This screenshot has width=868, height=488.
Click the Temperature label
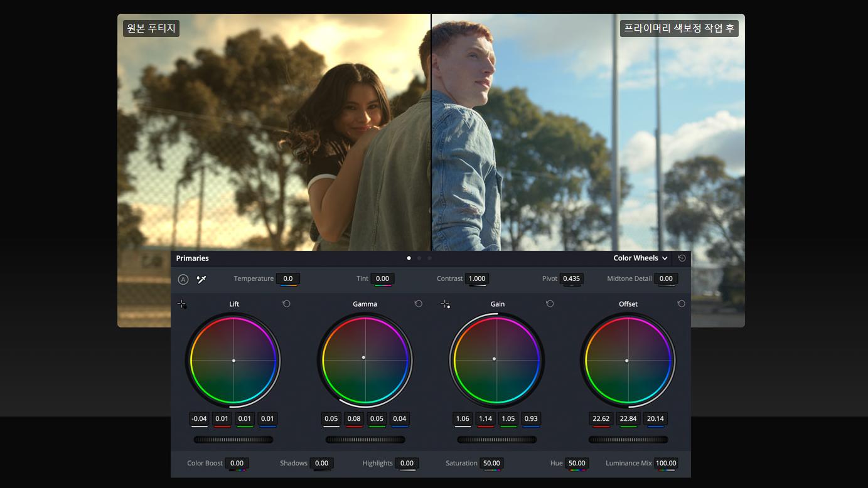[x=254, y=278]
